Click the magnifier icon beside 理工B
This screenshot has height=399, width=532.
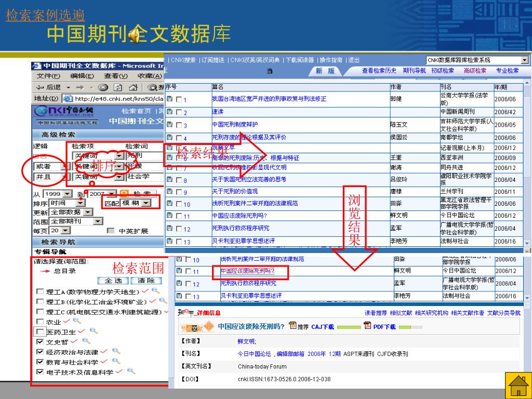click(163, 300)
